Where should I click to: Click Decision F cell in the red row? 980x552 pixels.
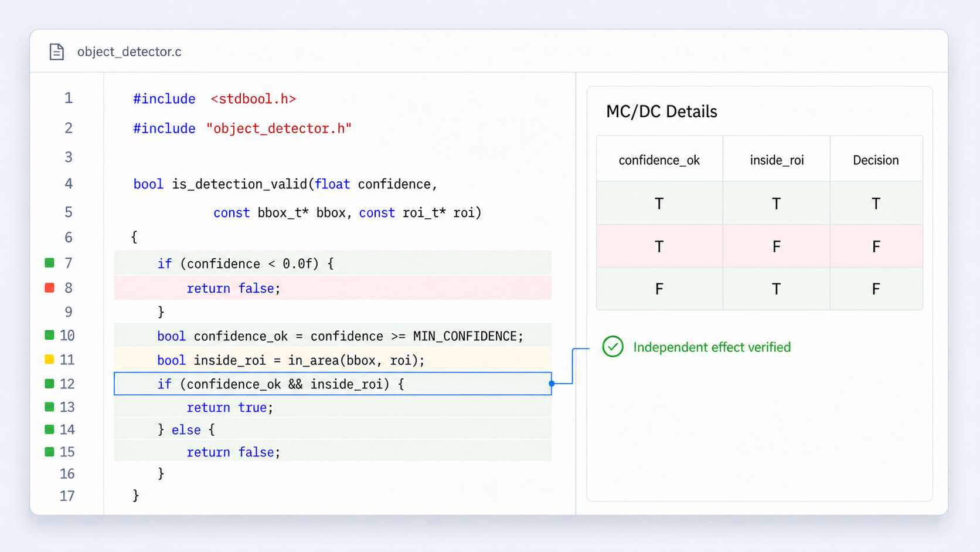coord(876,246)
